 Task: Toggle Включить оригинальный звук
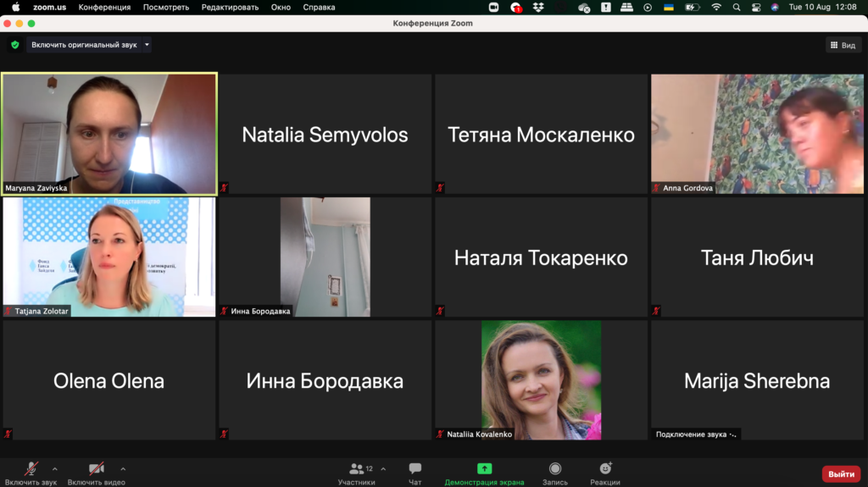click(84, 45)
